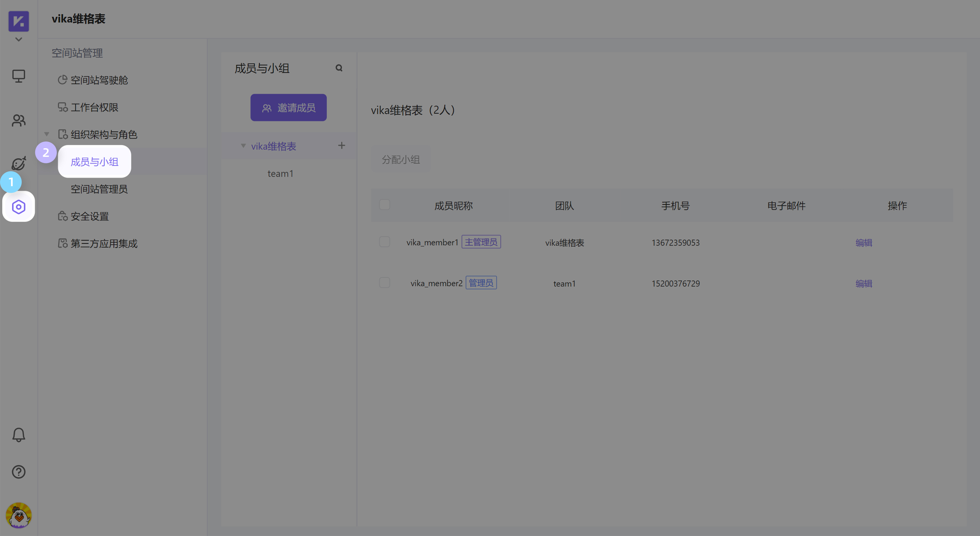This screenshot has width=980, height=536.
Task: Check the checkbox beside vika_member1
Action: click(x=384, y=242)
